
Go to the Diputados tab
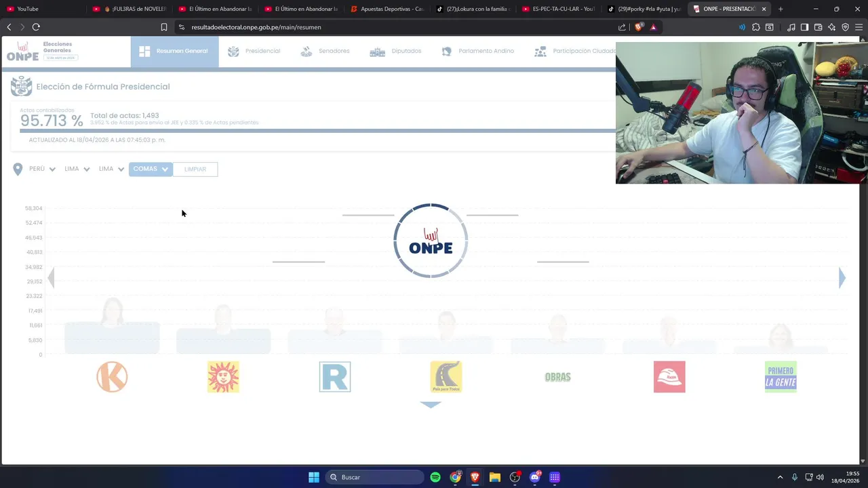[395, 52]
